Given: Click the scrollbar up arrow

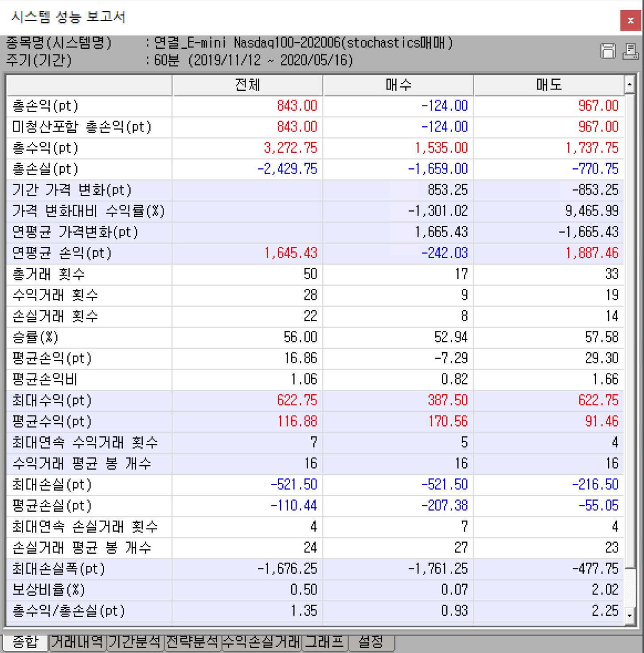Looking at the screenshot, I should (x=629, y=84).
